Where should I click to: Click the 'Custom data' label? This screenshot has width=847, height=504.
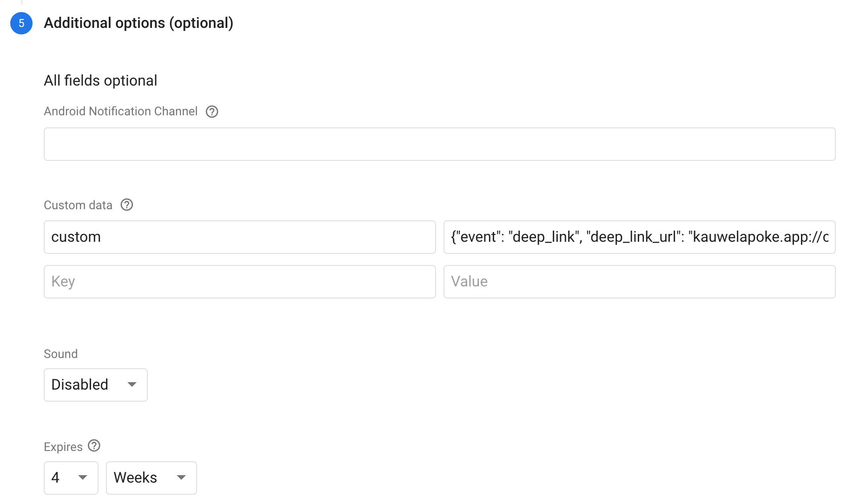pyautogui.click(x=78, y=205)
